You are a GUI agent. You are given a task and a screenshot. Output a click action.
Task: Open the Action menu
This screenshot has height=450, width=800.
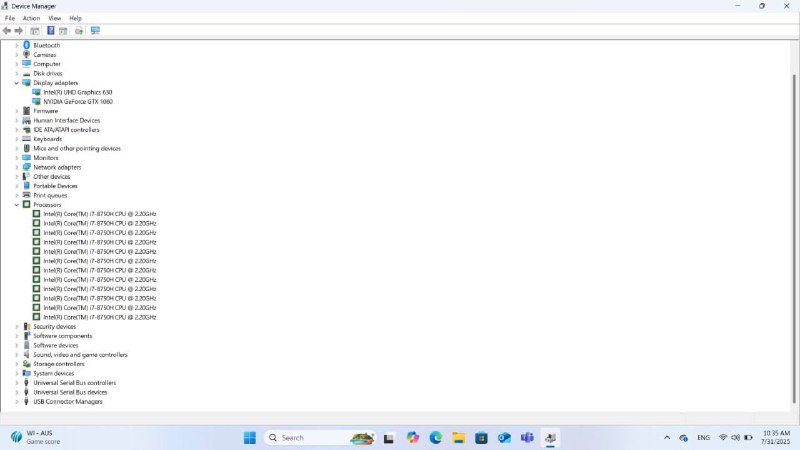(31, 18)
